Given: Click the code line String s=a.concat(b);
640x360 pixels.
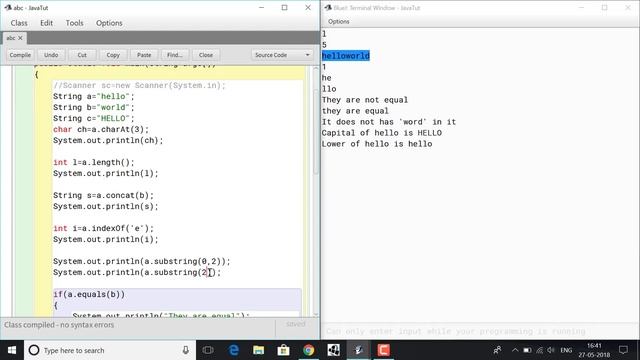Looking at the screenshot, I should click(x=103, y=196).
